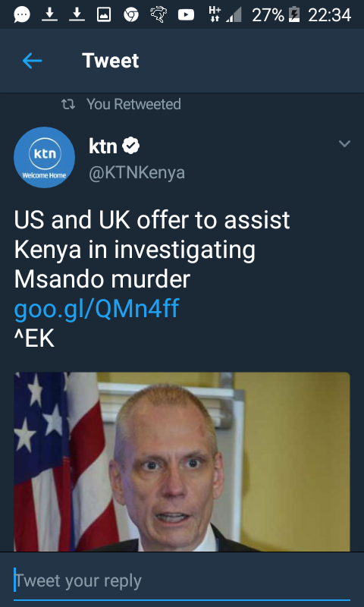Open the ktn profile avatar

(44, 158)
